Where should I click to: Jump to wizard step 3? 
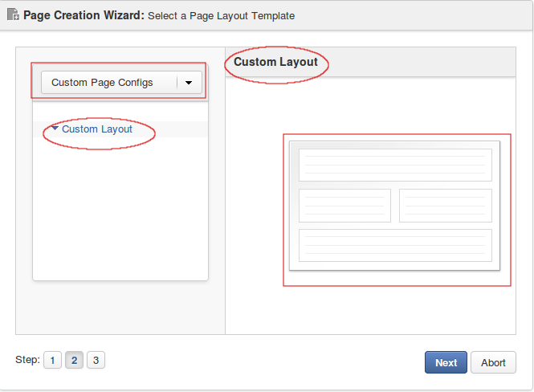pos(96,360)
